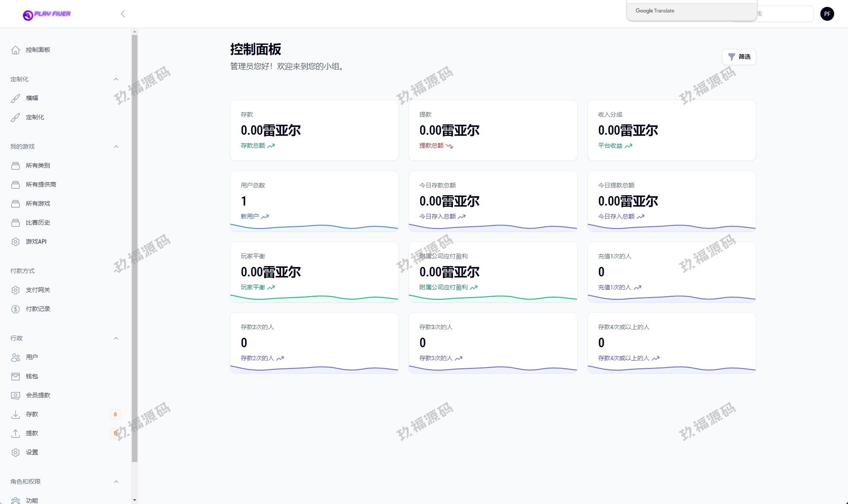Click the brush icon next to 横幅
The image size is (848, 504).
[x=16, y=98]
